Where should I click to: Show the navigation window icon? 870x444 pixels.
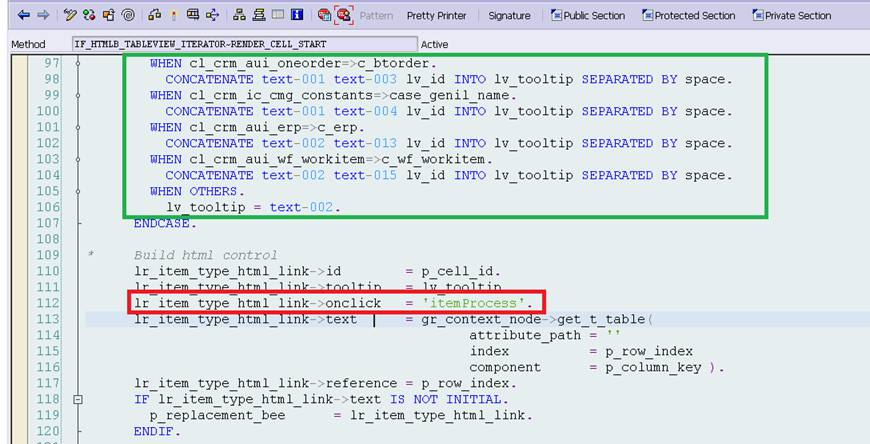pyautogui.click(x=259, y=15)
